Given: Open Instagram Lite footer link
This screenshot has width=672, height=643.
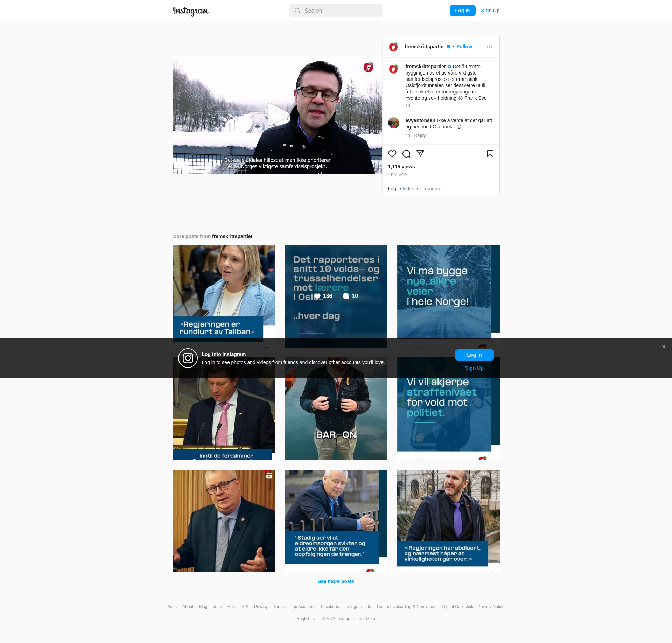Looking at the screenshot, I should pyautogui.click(x=358, y=607).
